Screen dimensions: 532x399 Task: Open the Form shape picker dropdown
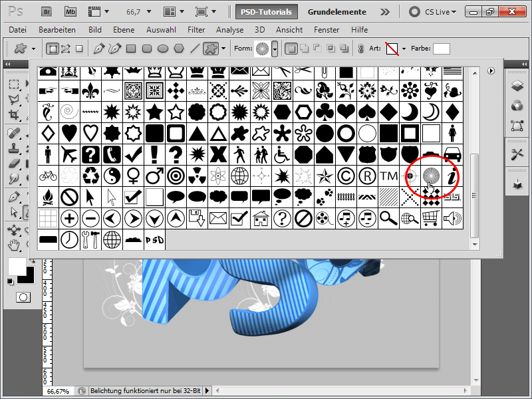click(x=275, y=49)
